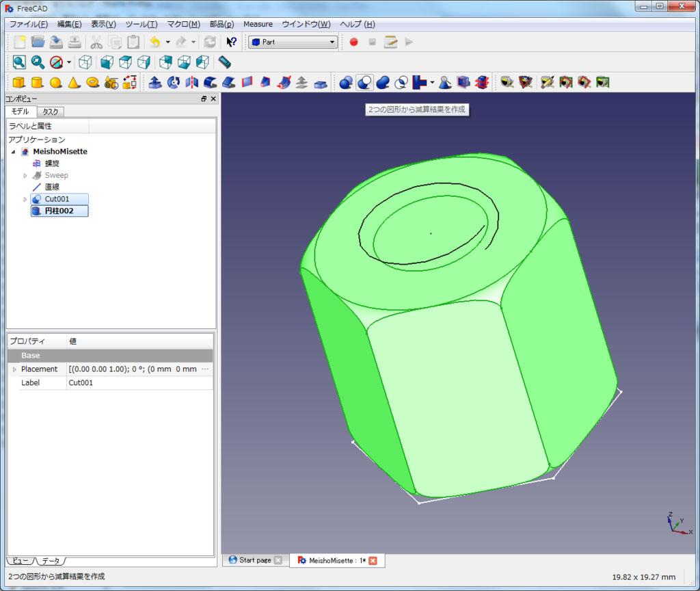This screenshot has height=591, width=700.
Task: Switch to the データ property tab
Action: pyautogui.click(x=51, y=561)
